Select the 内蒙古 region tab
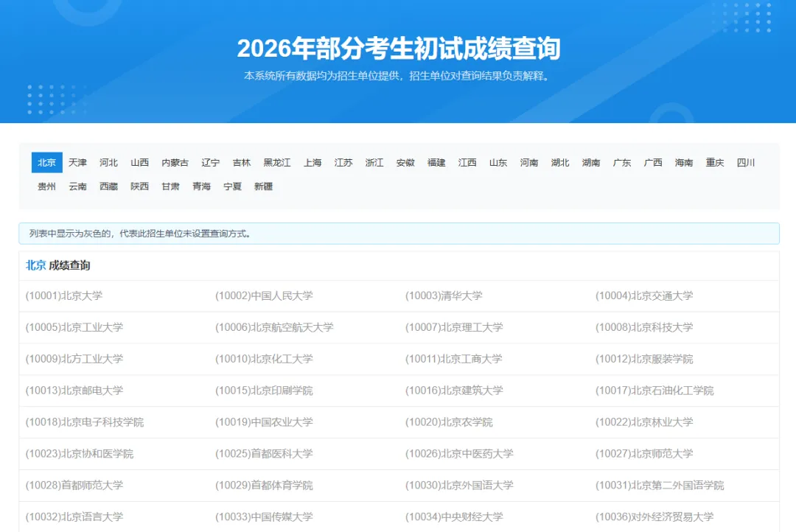The image size is (796, 532). (175, 162)
